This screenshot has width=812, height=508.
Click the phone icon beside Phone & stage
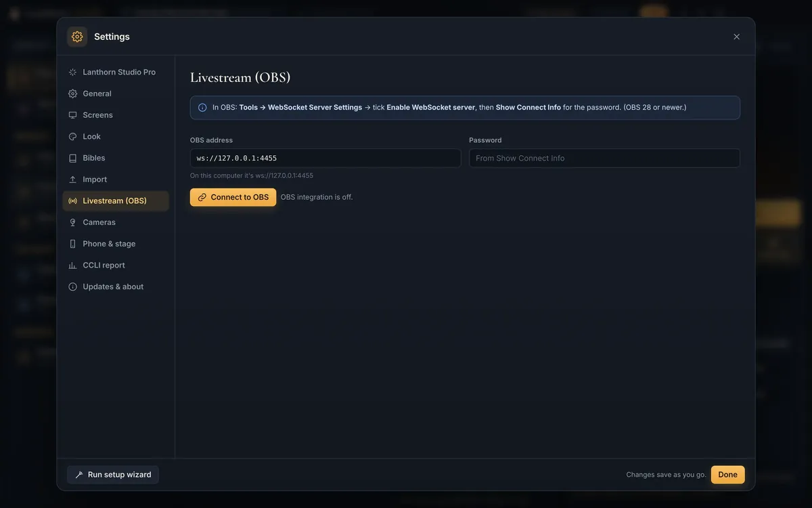[72, 244]
